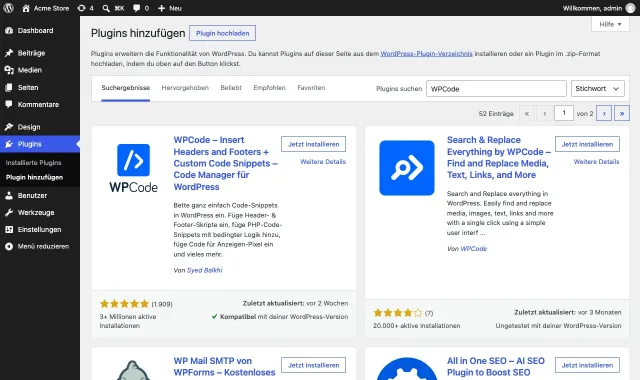Click the All in One SEO gear logo

point(407,369)
